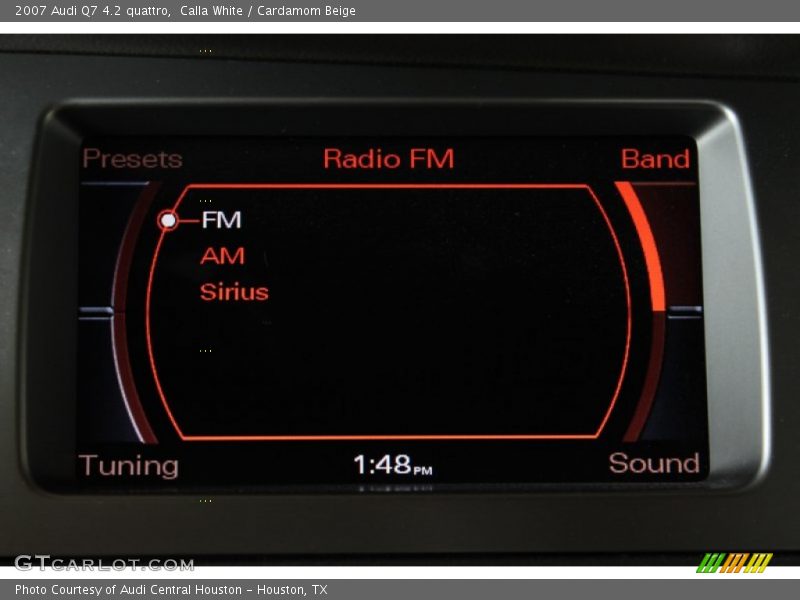
Task: Click the left edge horizontal tick marker
Action: pyautogui.click(x=96, y=313)
